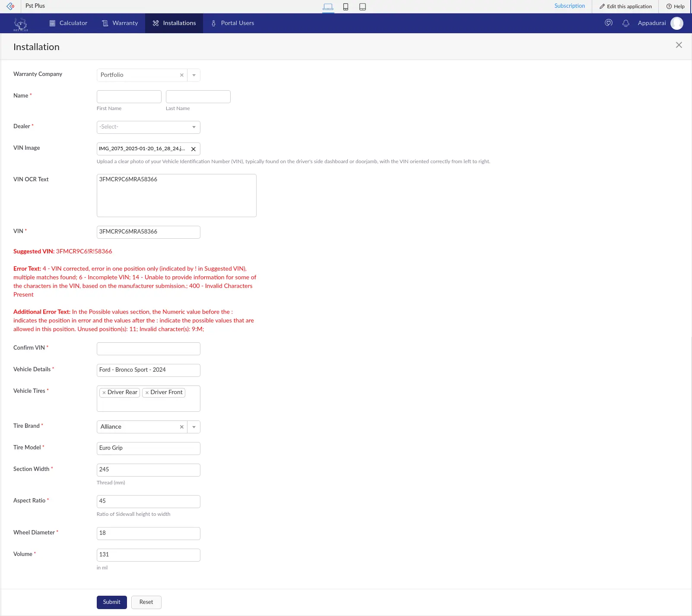Viewport: 692px width, 616px height.
Task: Click the back arrow beside Pst Plus
Action: coord(9,6)
